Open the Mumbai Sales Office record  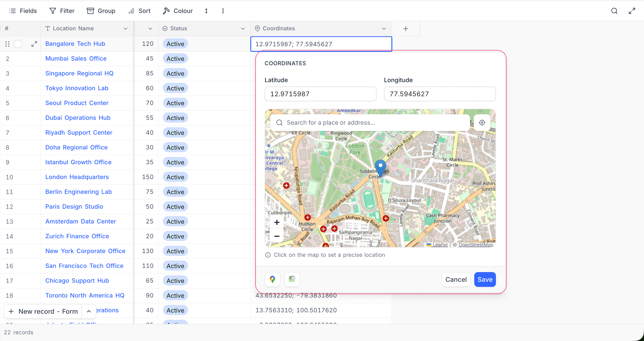point(76,59)
